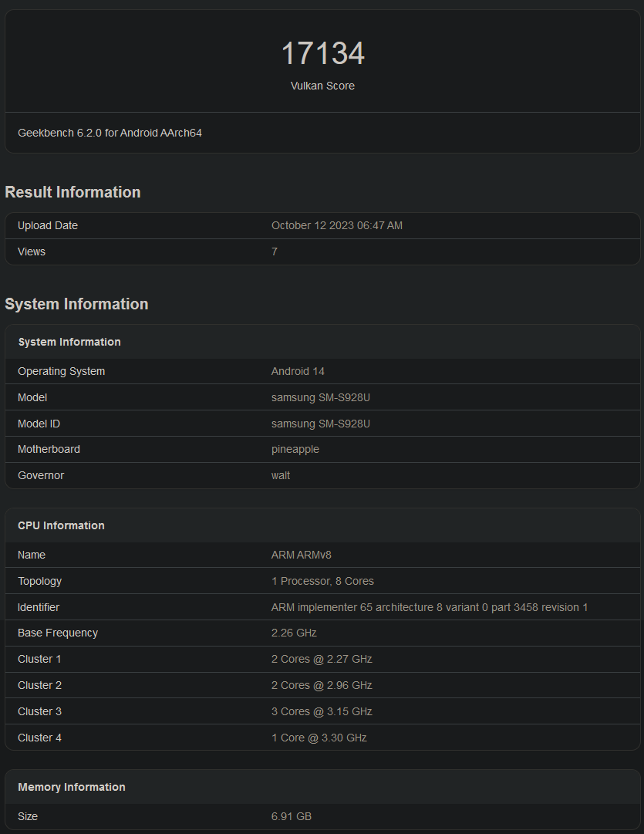This screenshot has width=644, height=834.
Task: Select the CPU Name label
Action: tap(32, 555)
